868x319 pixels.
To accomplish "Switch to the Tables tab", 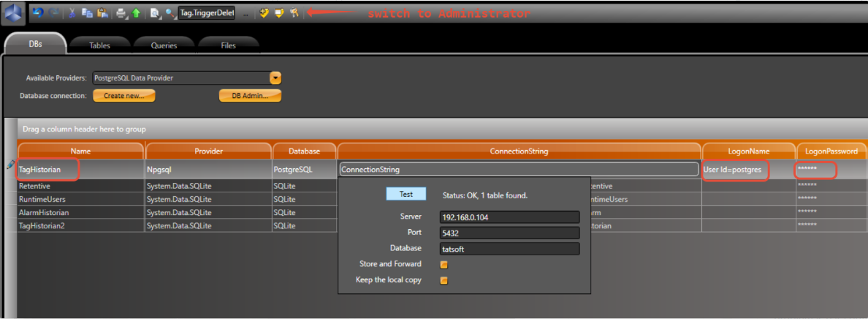I will click(x=99, y=45).
